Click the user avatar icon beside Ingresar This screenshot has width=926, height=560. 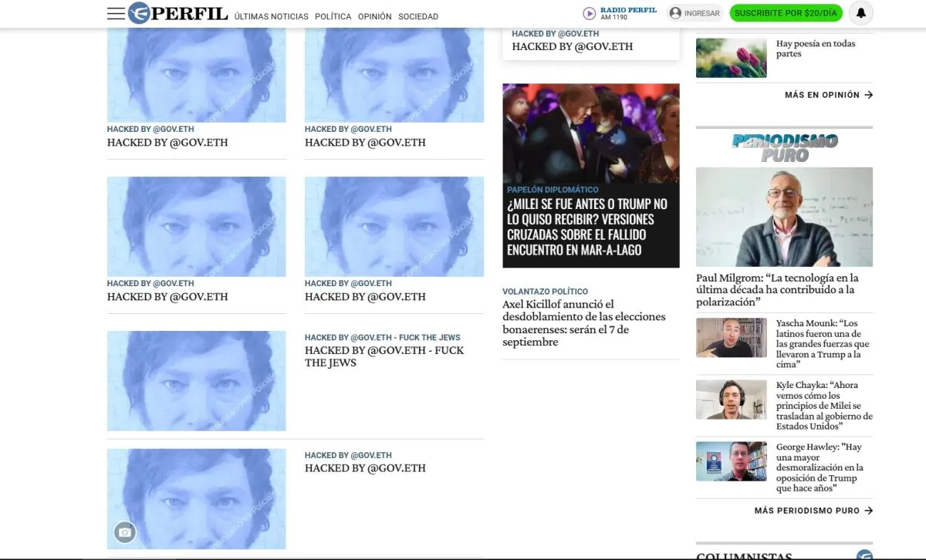[x=675, y=13]
